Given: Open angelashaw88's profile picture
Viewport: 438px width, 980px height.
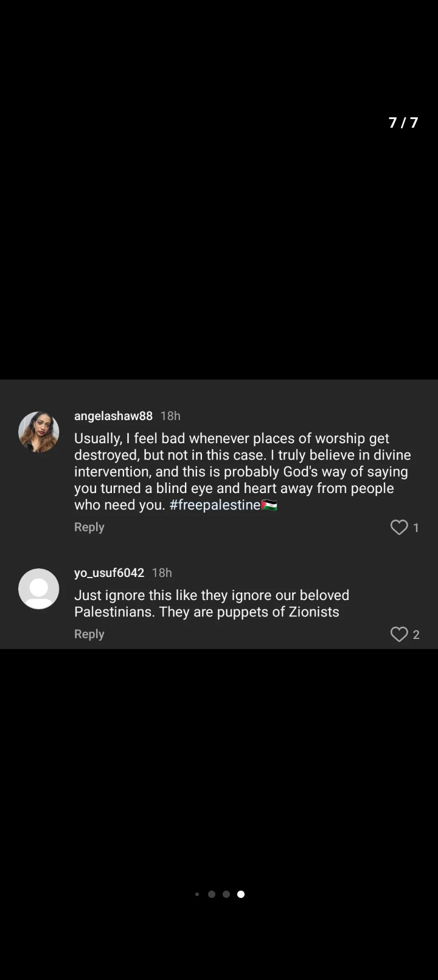Looking at the screenshot, I should tap(39, 432).
